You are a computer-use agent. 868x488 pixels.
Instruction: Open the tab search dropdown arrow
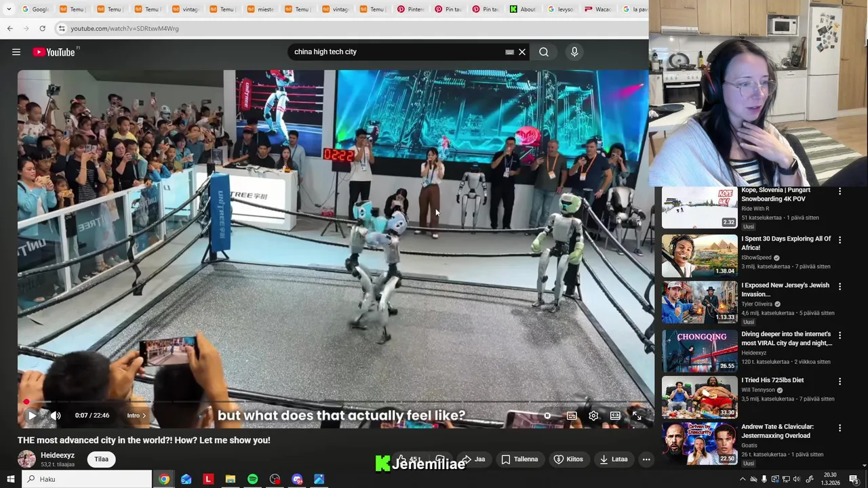tap(8, 9)
